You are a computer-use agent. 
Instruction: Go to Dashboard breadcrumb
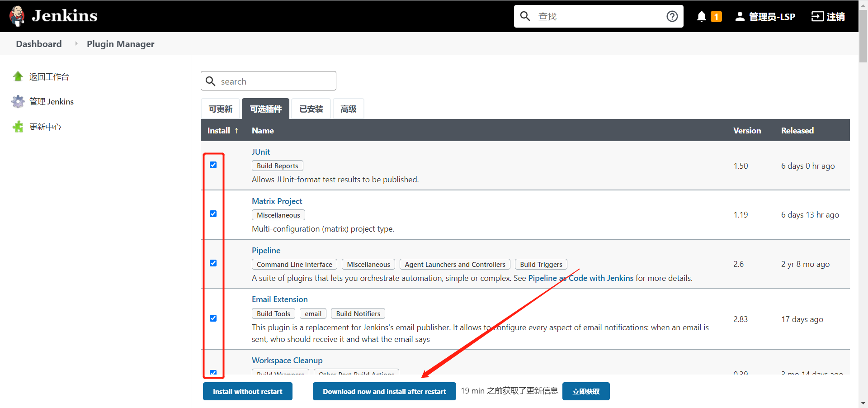[x=39, y=44]
